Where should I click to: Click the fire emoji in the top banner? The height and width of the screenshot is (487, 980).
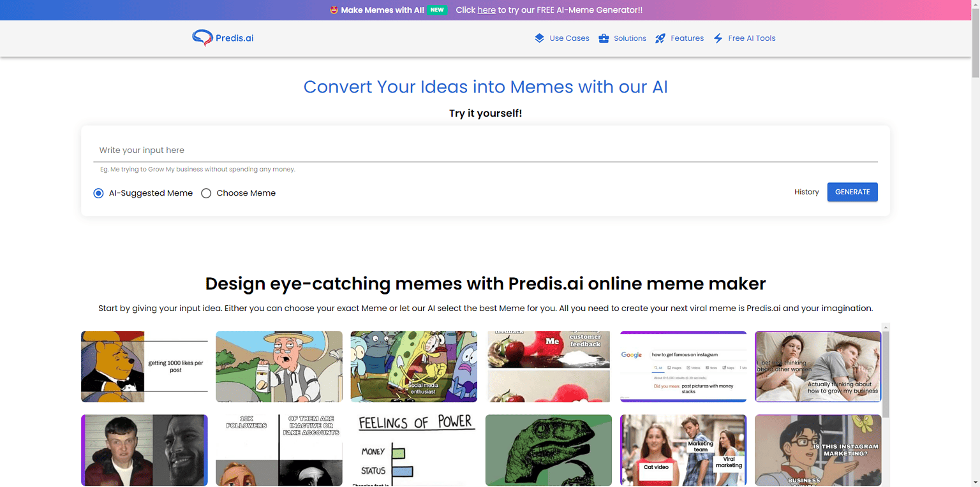pos(334,10)
